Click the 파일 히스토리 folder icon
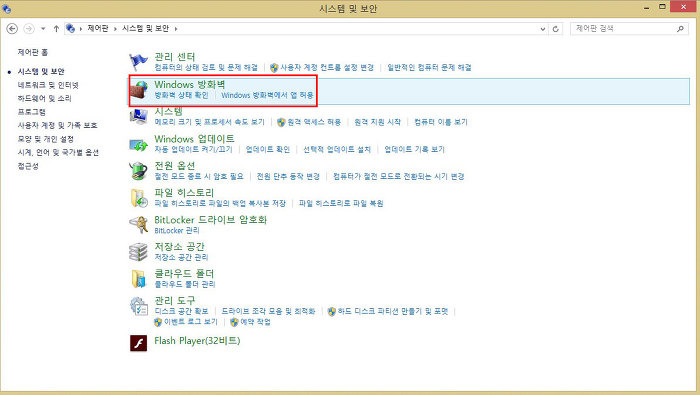The height and width of the screenshot is (395, 700). tap(139, 198)
